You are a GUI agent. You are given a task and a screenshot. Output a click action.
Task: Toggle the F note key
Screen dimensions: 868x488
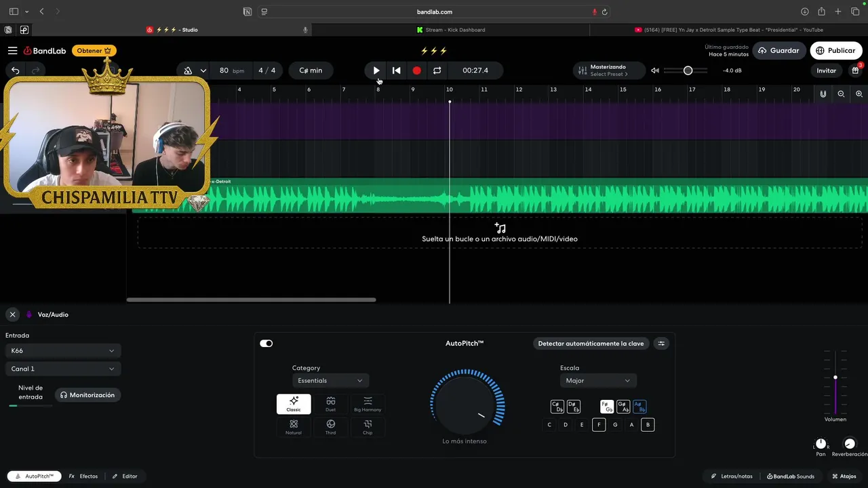(598, 425)
